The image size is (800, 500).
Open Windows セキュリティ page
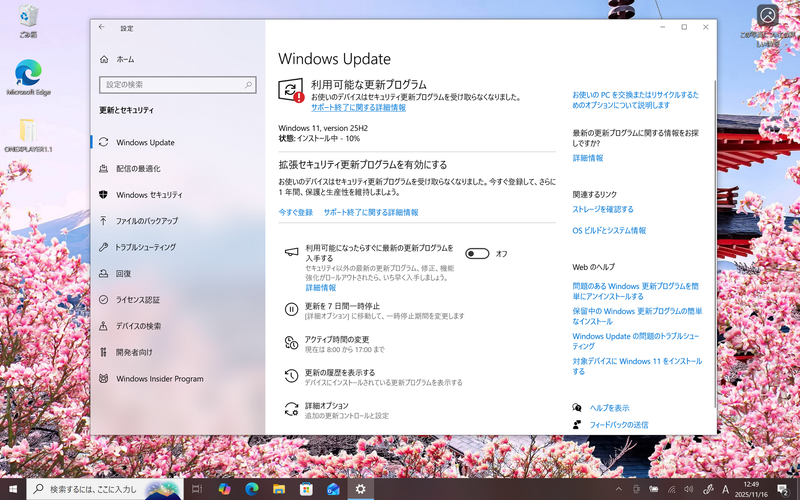click(178, 195)
